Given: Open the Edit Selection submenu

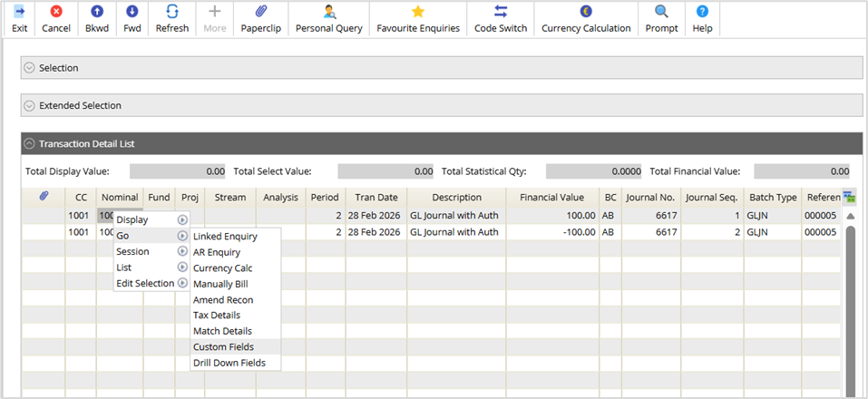Looking at the screenshot, I should [x=151, y=283].
